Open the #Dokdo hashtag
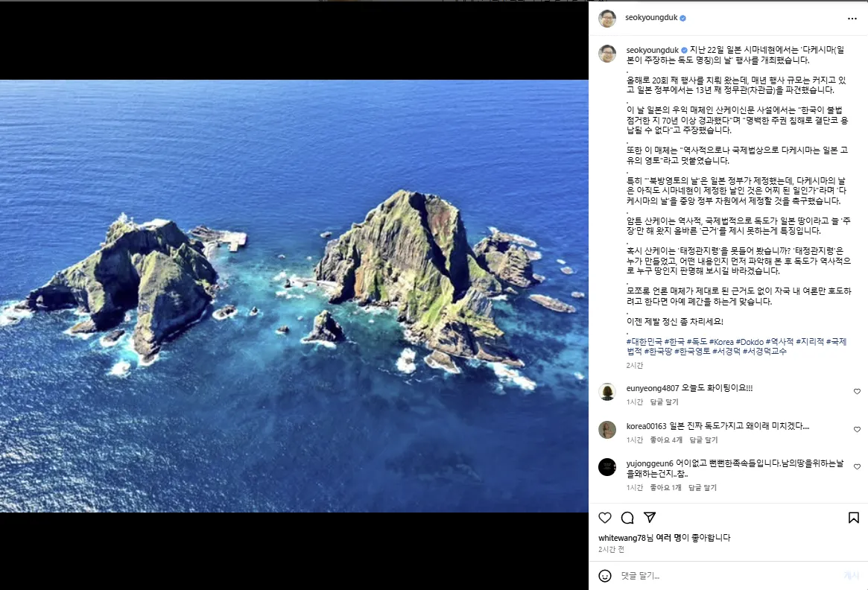The width and height of the screenshot is (868, 590). point(750,341)
